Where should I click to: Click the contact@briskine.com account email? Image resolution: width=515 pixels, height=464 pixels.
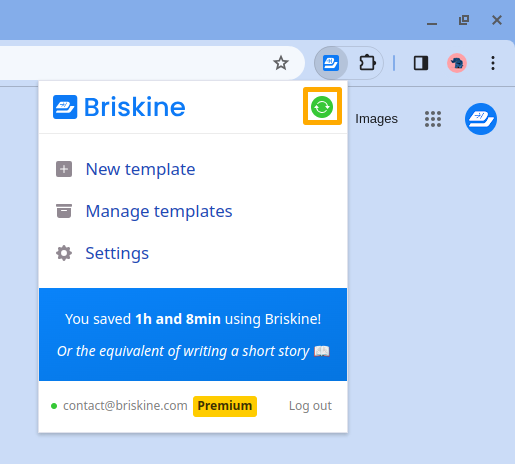(125, 406)
